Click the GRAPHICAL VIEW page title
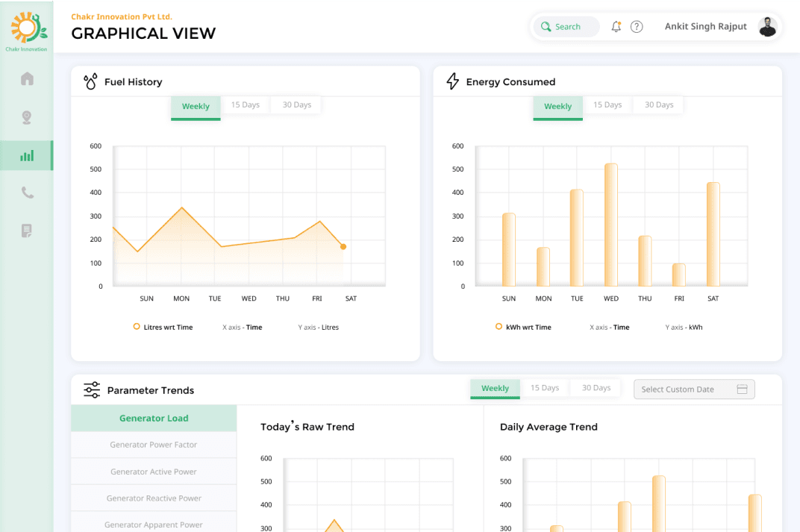This screenshot has width=800, height=532. (143, 34)
